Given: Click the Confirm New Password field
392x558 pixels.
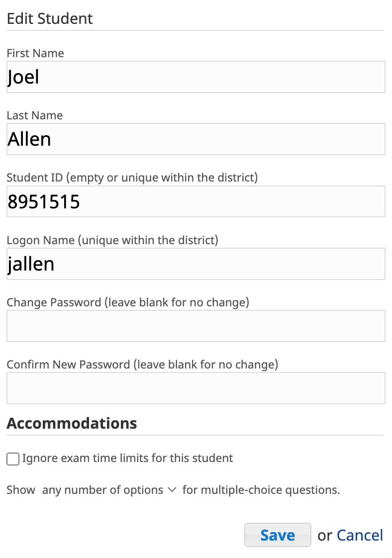Looking at the screenshot, I should (x=196, y=388).
